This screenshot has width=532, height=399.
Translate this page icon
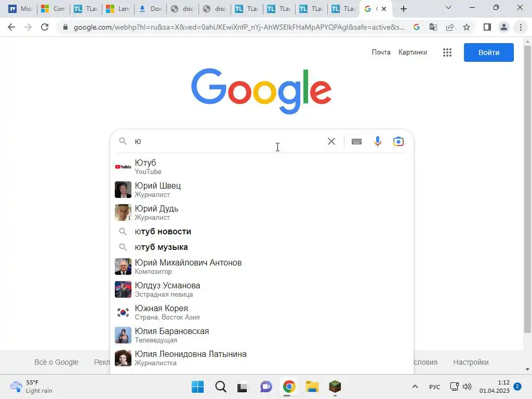click(433, 27)
